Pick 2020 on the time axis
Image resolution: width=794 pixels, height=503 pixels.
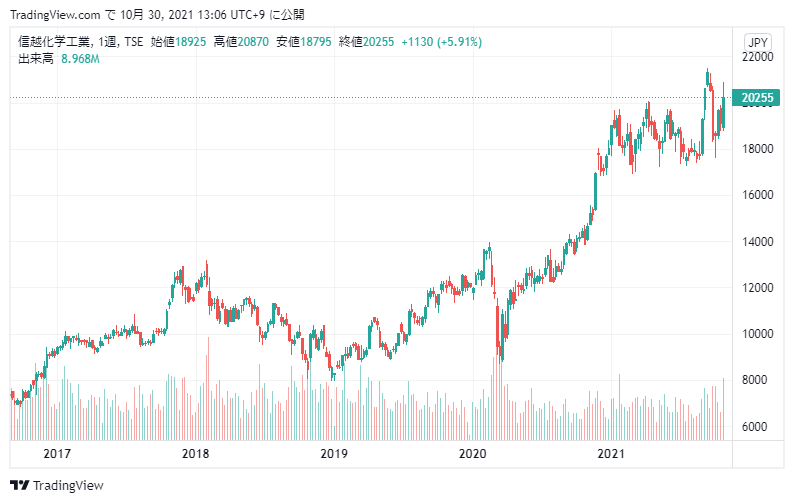coord(471,454)
